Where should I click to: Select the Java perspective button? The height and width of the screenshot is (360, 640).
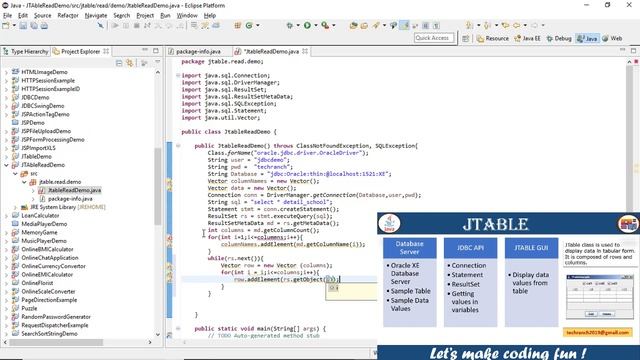click(x=587, y=38)
